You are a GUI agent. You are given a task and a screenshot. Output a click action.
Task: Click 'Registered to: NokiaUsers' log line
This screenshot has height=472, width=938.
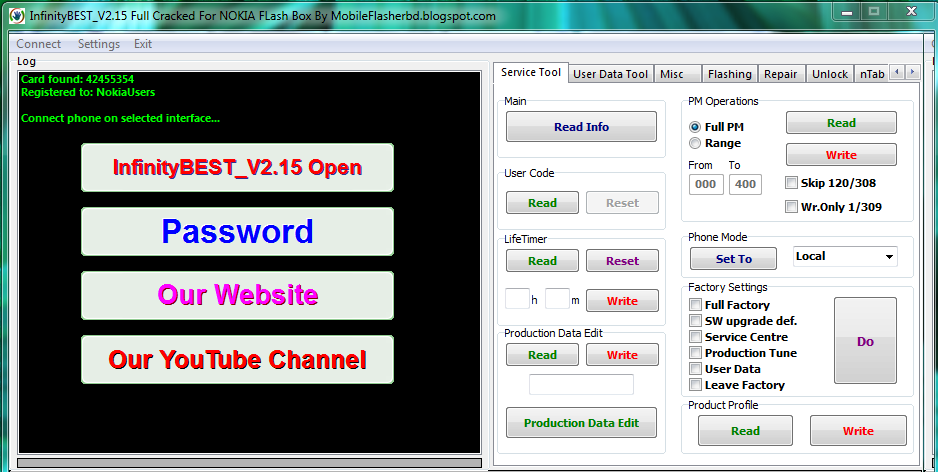point(88,92)
